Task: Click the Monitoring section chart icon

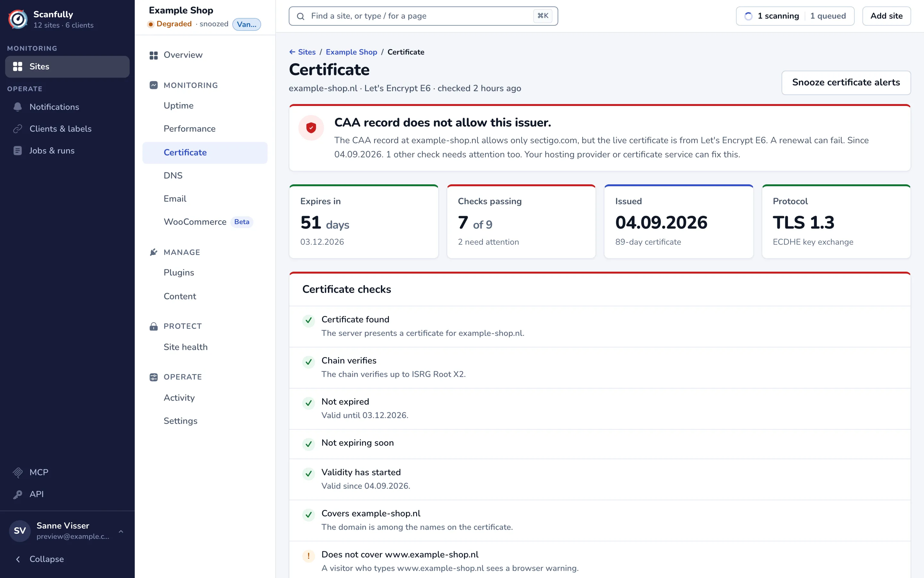Action: (x=153, y=85)
